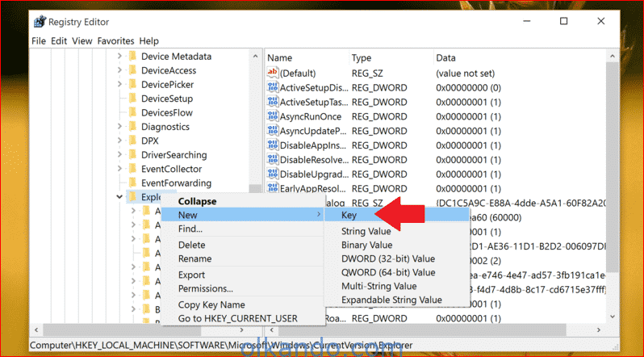Collapse the Explorer key arrow
Viewport: 644px width, 357px height.
[119, 197]
